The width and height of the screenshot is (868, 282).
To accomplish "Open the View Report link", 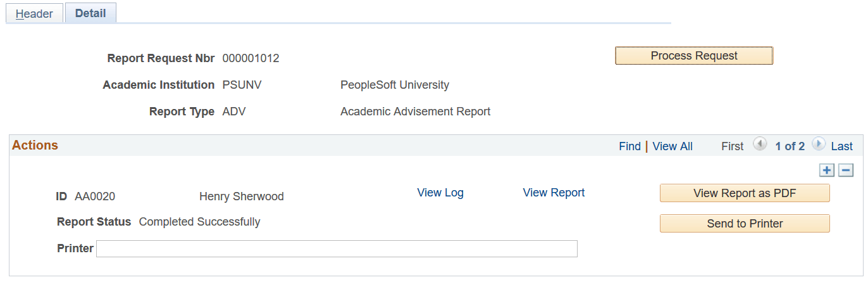I will pos(554,193).
